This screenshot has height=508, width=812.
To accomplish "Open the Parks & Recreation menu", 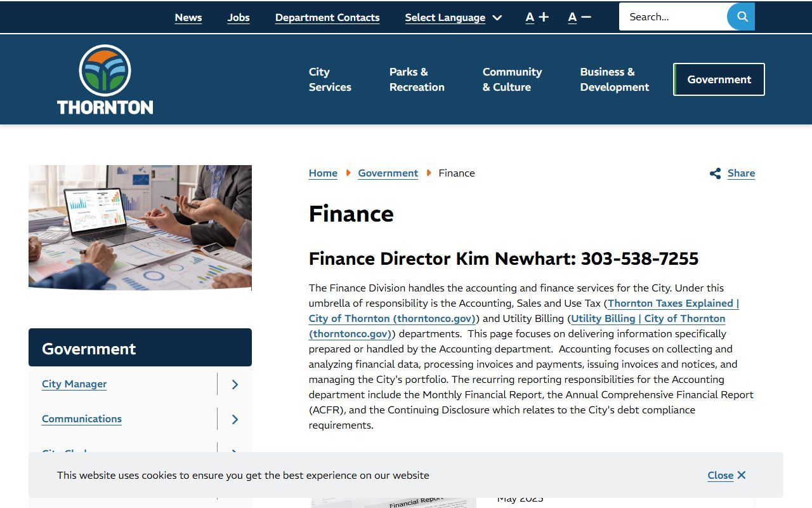I will [x=417, y=79].
